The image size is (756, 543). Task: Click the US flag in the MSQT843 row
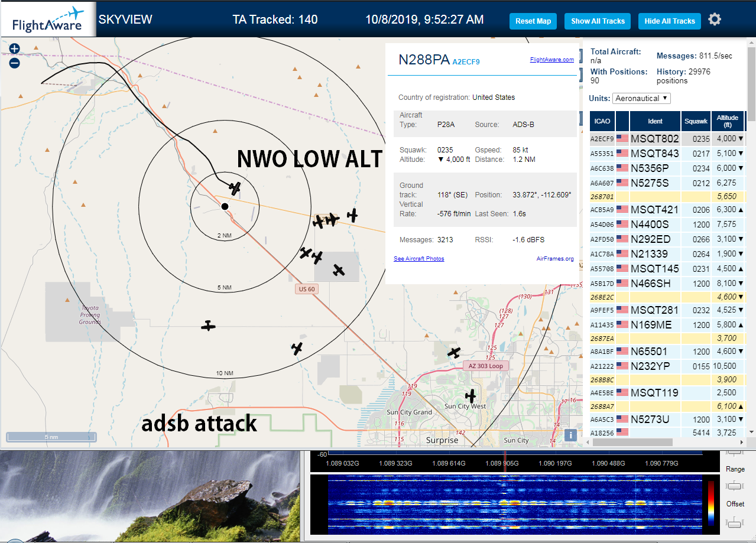[x=622, y=154]
